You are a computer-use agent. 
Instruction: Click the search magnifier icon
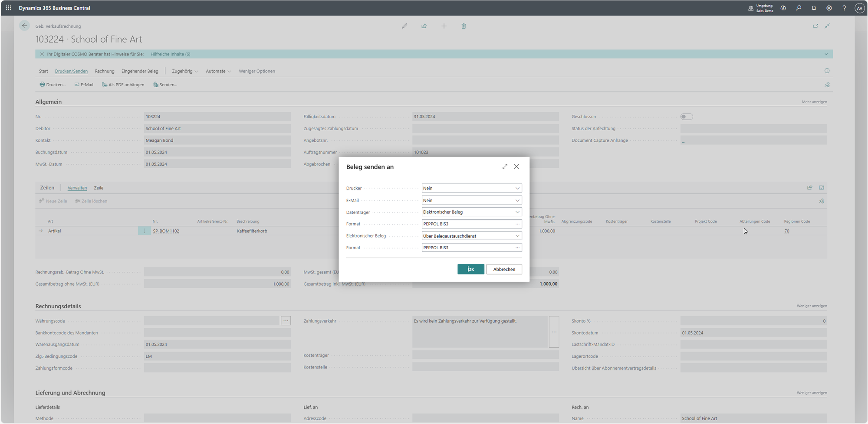[x=799, y=8]
